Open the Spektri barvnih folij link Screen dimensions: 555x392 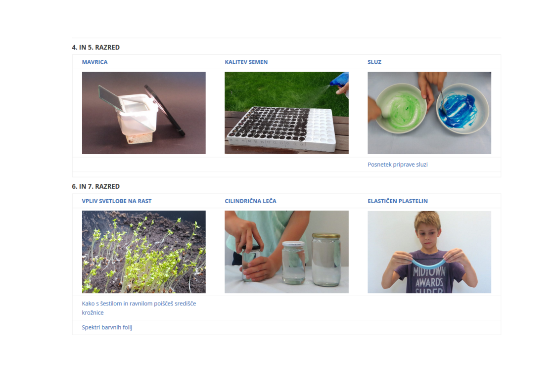107,327
